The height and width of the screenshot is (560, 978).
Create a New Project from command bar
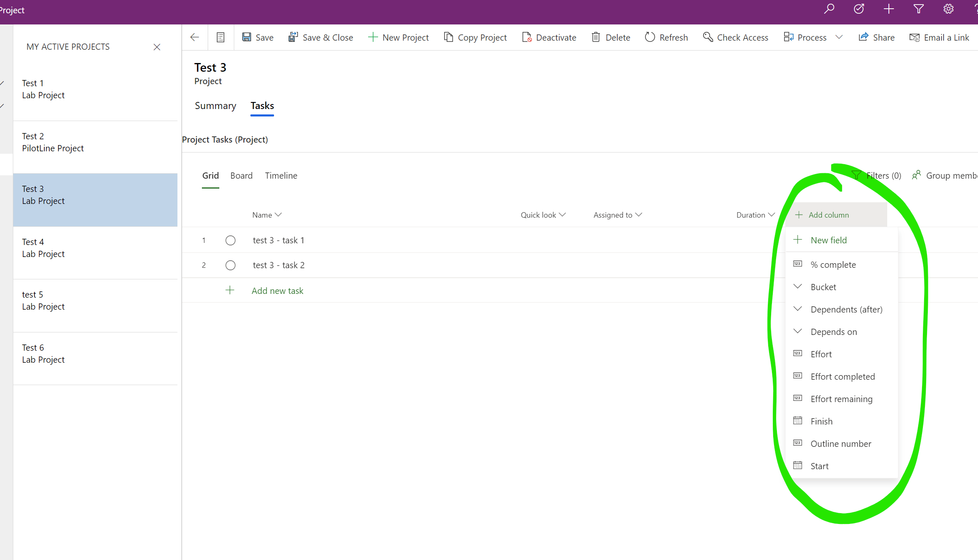398,37
